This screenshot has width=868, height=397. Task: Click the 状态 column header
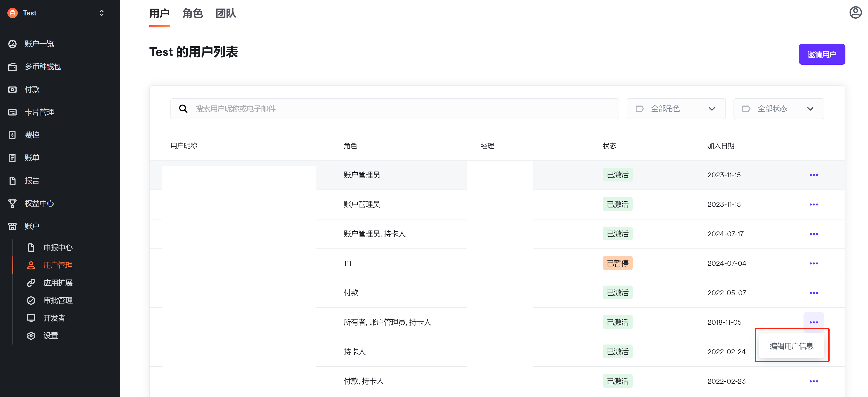609,146
